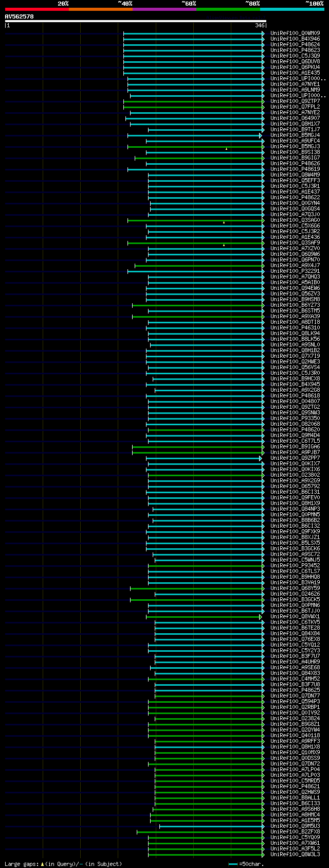Select the UniRef100_Q7FPL2 label
329x868 pixels.
(295, 107)
